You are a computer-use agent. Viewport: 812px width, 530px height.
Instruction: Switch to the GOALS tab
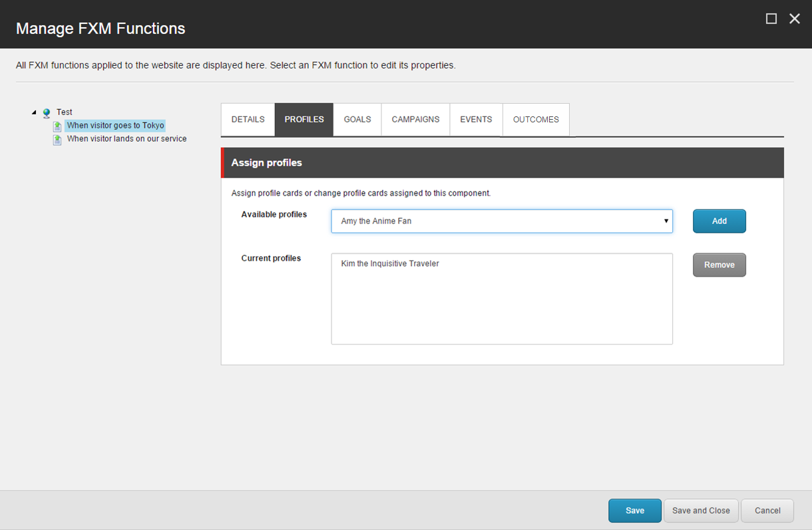tap(357, 119)
